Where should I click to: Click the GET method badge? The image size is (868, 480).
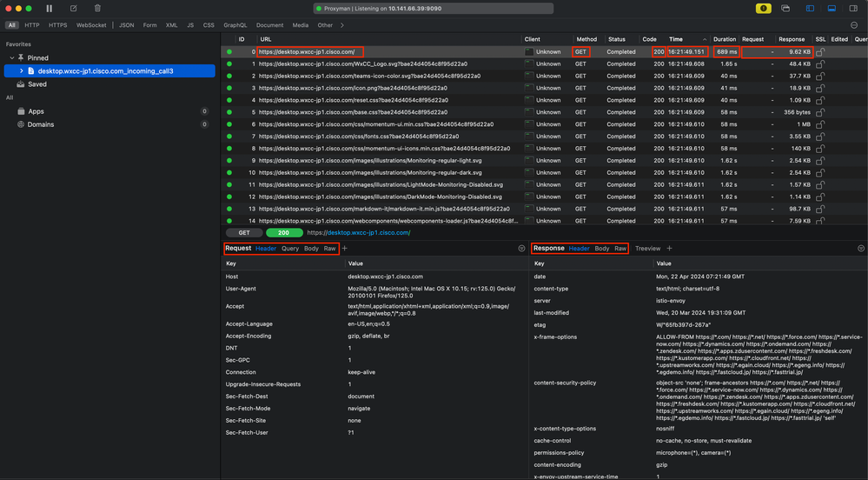pos(244,233)
